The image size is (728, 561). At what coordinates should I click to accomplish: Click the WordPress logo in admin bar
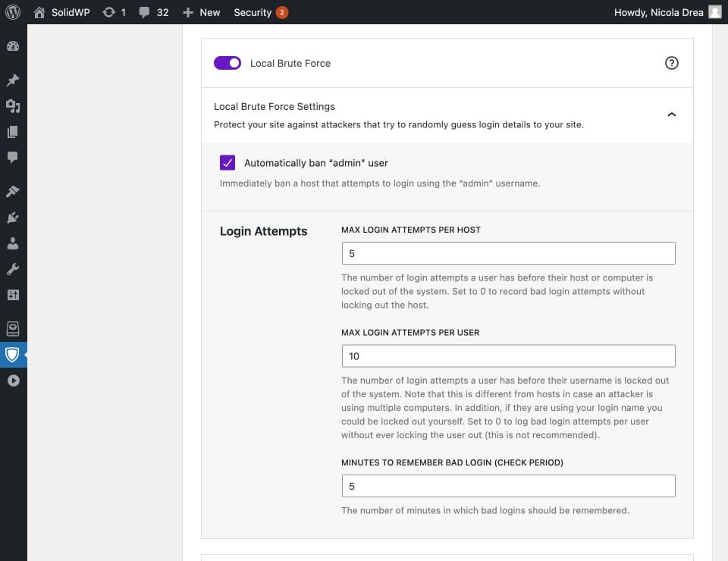coord(13,12)
